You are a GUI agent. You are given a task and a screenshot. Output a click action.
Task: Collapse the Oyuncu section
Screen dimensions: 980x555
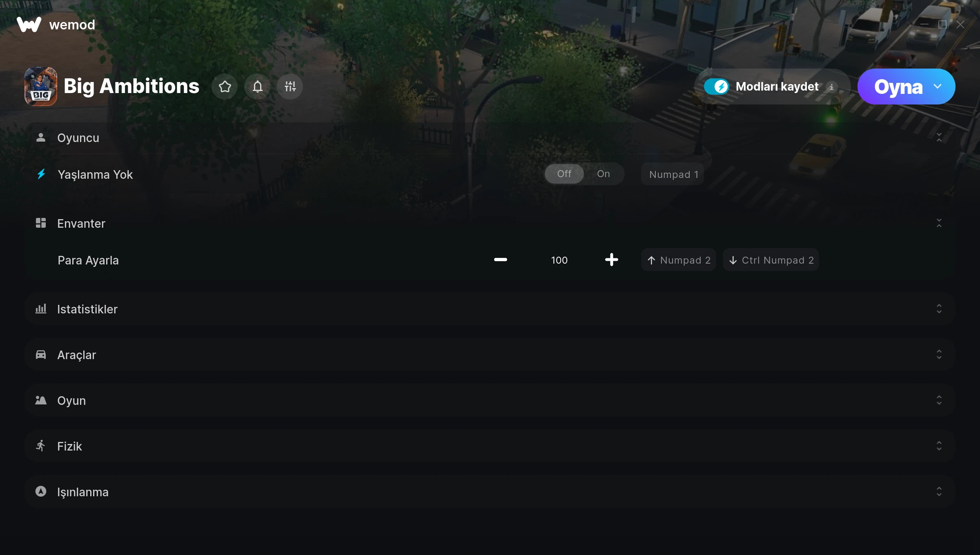click(x=939, y=138)
